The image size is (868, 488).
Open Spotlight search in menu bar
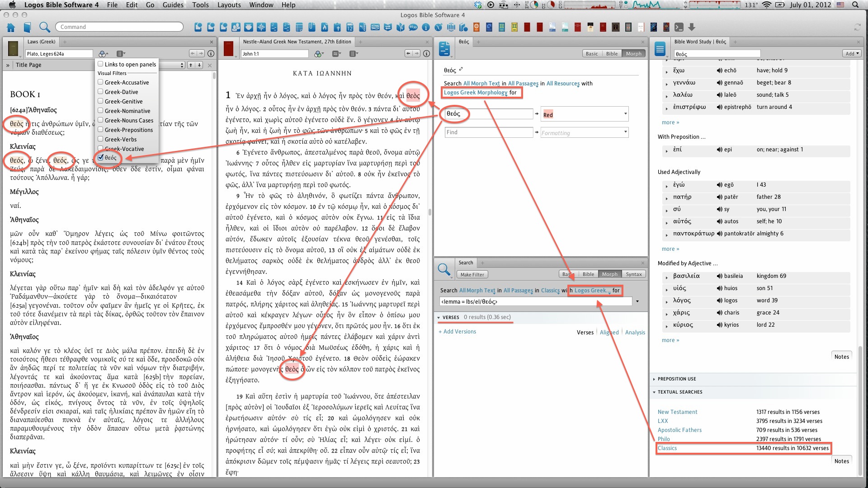pyautogui.click(x=855, y=5)
